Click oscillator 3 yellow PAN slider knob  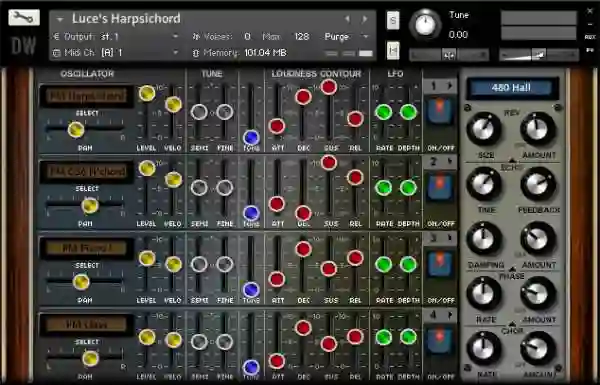[81, 282]
